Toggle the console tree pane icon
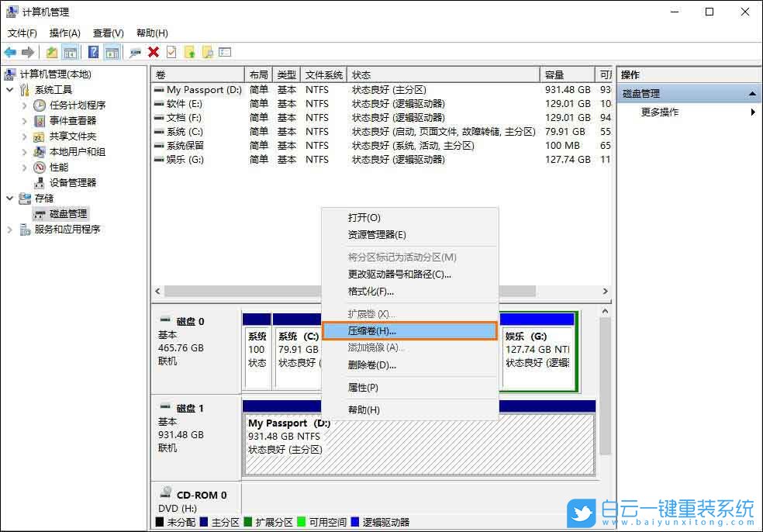The width and height of the screenshot is (763, 532). tap(70, 52)
